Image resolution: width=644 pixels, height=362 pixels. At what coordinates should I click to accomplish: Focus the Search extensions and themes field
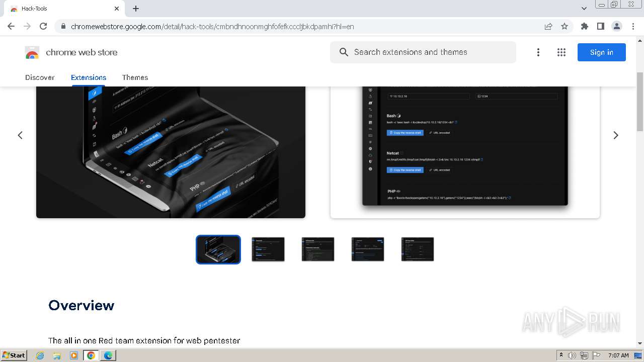pos(423,52)
